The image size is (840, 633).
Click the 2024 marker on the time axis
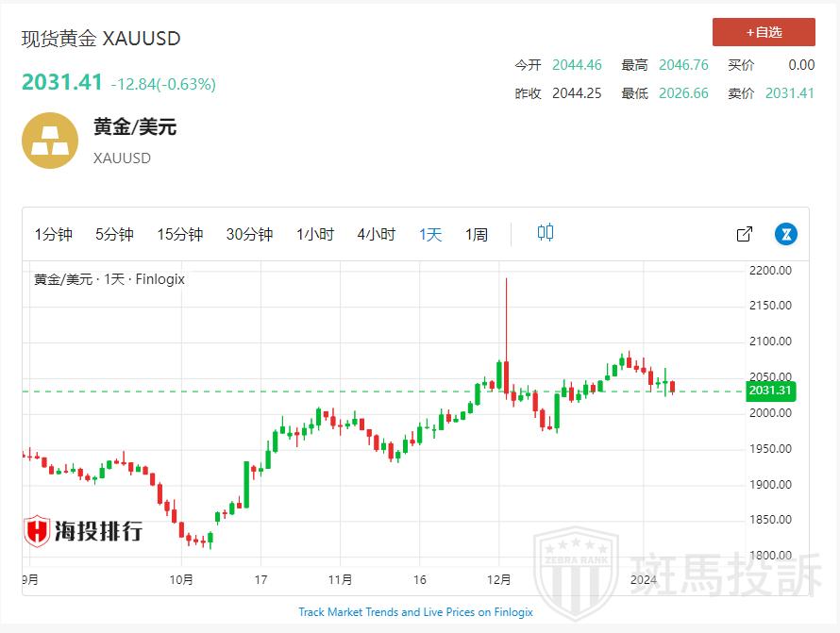643,579
